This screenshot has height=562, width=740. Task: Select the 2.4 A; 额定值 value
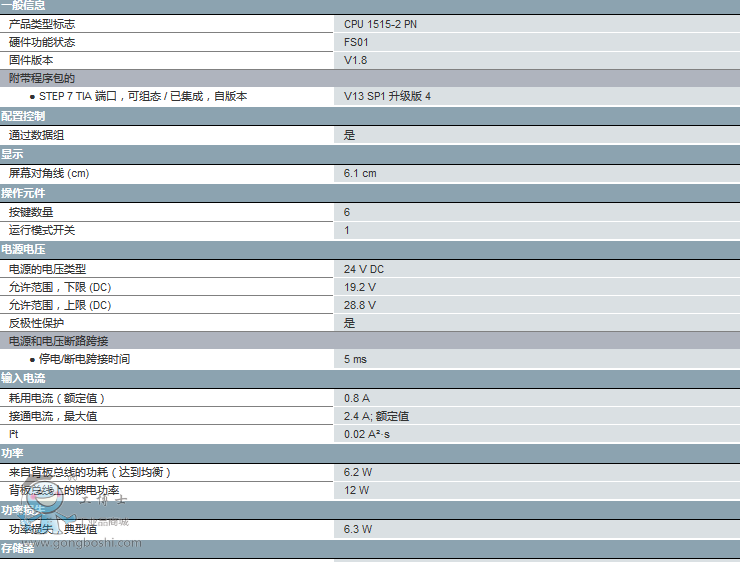point(376,416)
